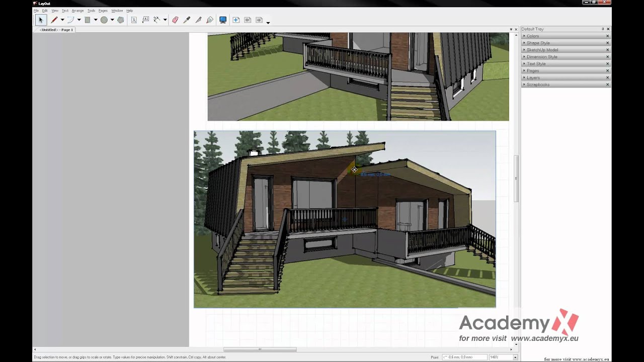The width and height of the screenshot is (644, 362).
Task: Close the Colors panel with its X
Action: [607, 36]
